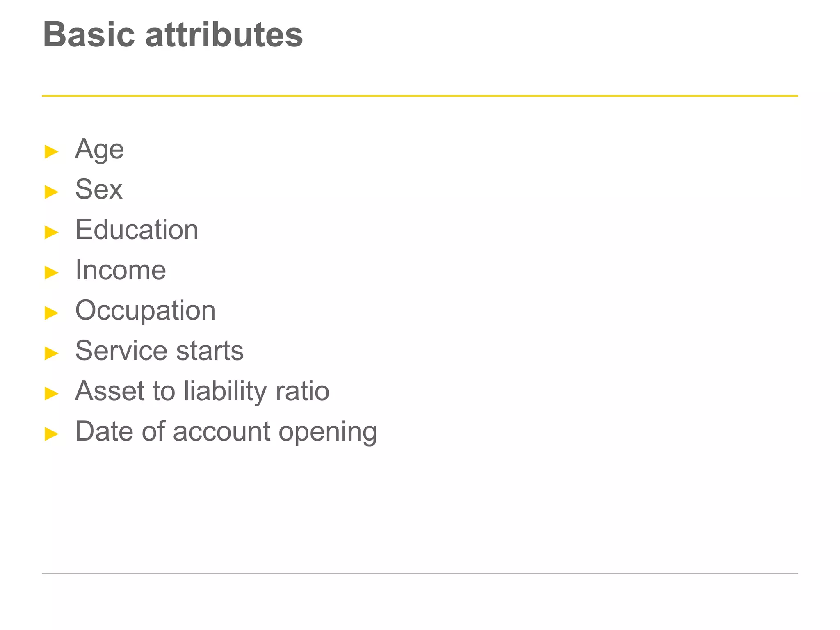
Task: Select the bullet beside Asset to liability ratio
Action: [x=51, y=393]
